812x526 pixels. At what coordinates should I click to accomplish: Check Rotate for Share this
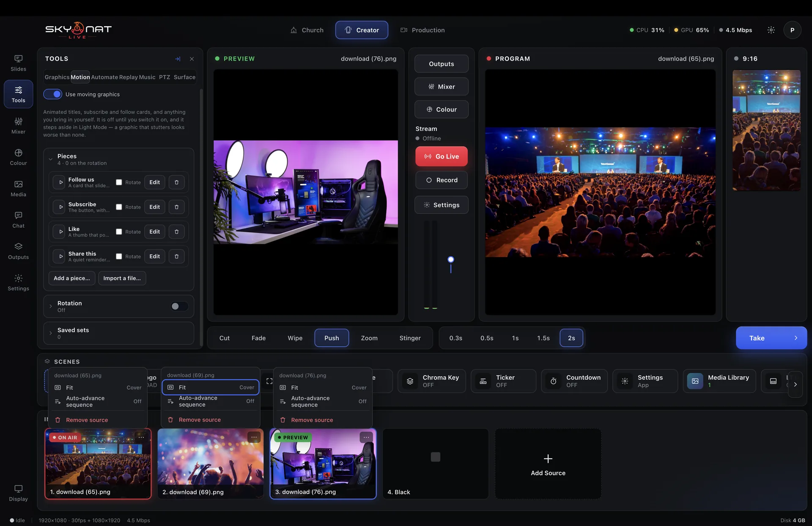click(119, 256)
